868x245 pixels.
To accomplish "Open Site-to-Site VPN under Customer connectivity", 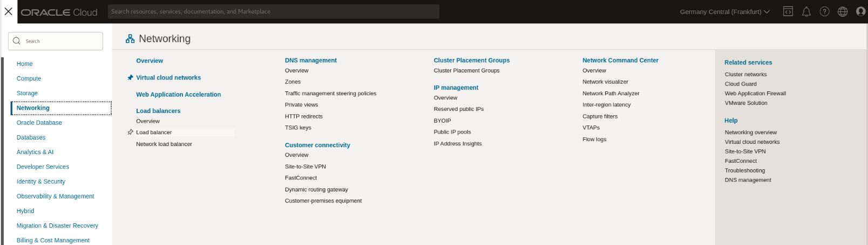I will coord(306,167).
